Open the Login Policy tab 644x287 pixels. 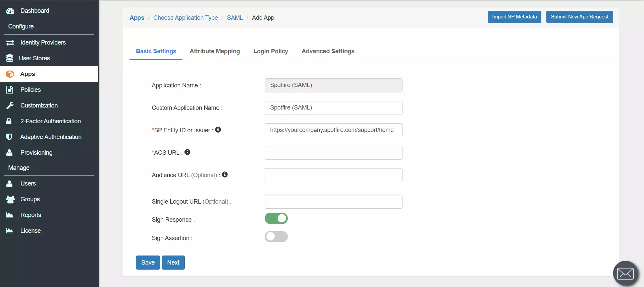click(271, 51)
